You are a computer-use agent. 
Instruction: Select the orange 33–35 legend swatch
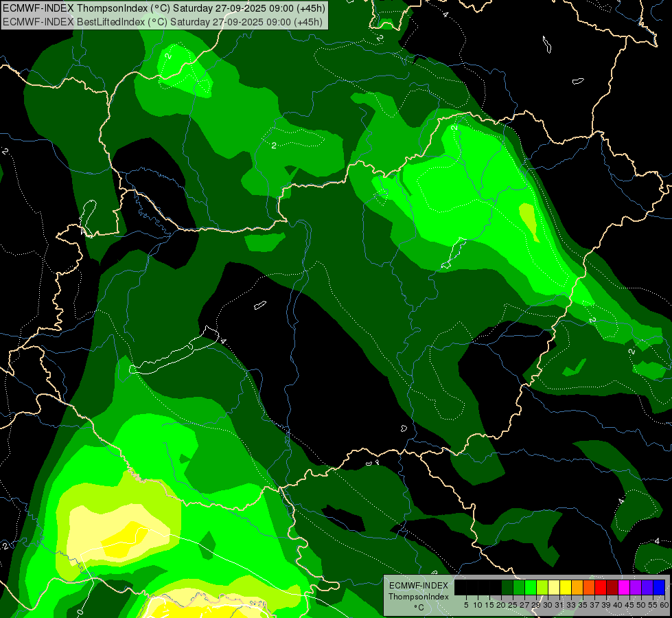[577, 587]
